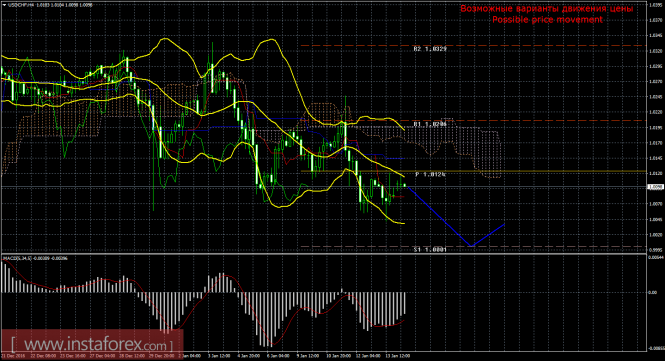Click the Russian red title text

(x=547, y=8)
